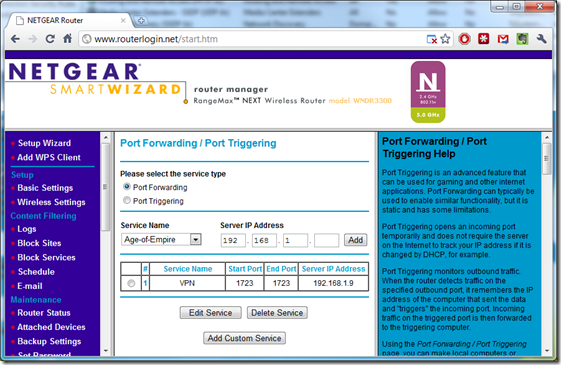Click the browser back arrow
The width and height of the screenshot is (561, 365).
click(x=15, y=39)
